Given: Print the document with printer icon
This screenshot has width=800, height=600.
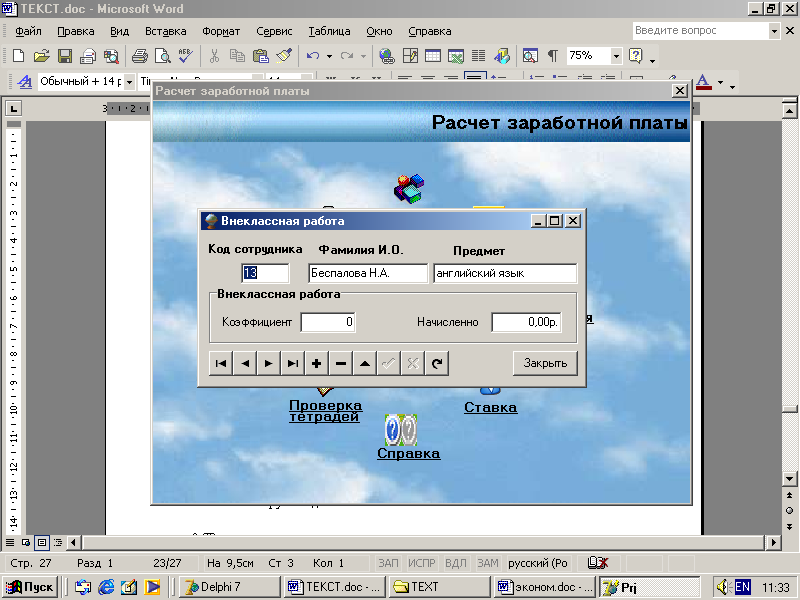Looking at the screenshot, I should (140, 56).
